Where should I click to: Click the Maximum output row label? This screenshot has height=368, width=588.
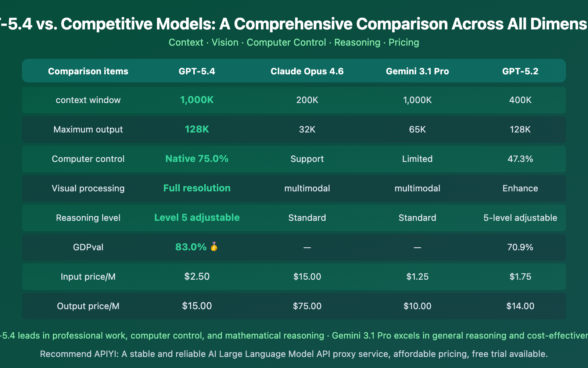click(x=88, y=130)
